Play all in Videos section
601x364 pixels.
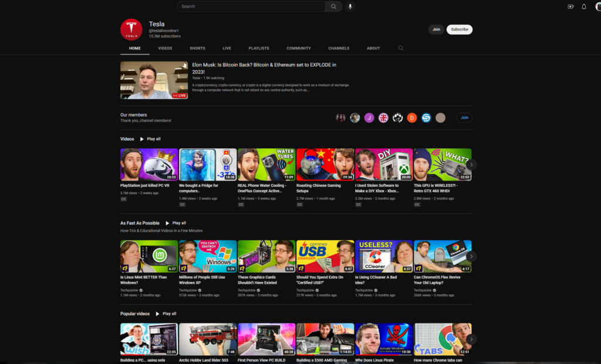click(x=150, y=139)
